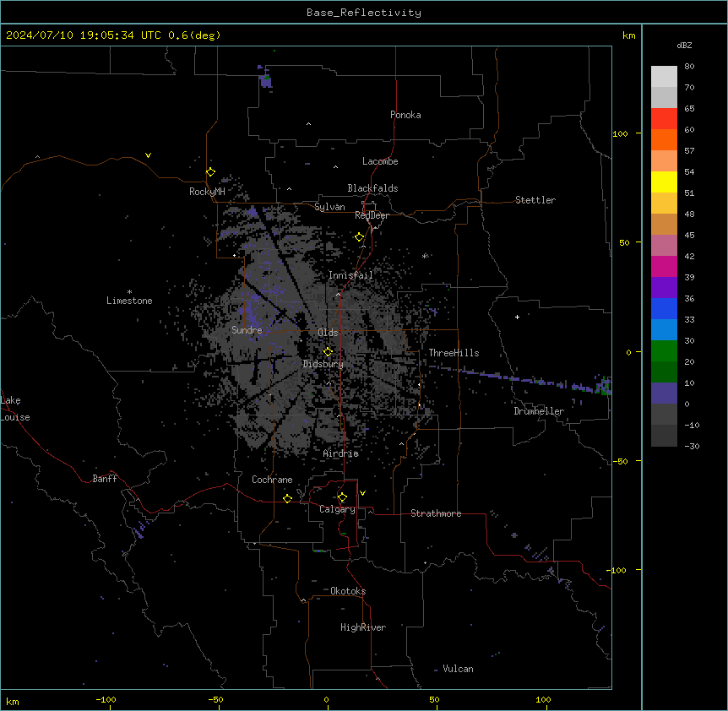The image size is (728, 711).
Task: Click the Vulcan label
Action: point(458,669)
